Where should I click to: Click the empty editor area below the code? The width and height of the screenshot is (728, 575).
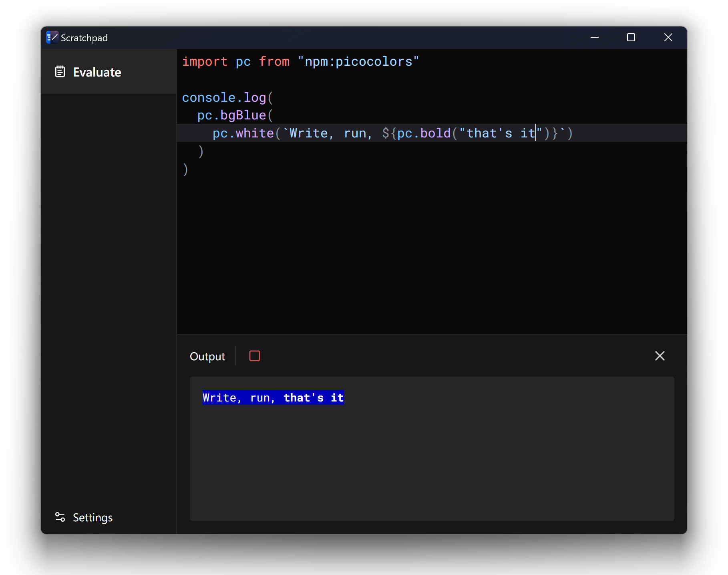(x=400, y=248)
